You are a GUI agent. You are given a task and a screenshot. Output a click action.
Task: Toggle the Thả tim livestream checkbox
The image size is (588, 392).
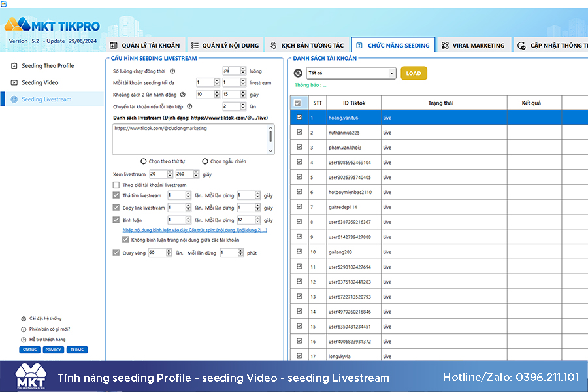pyautogui.click(x=116, y=195)
